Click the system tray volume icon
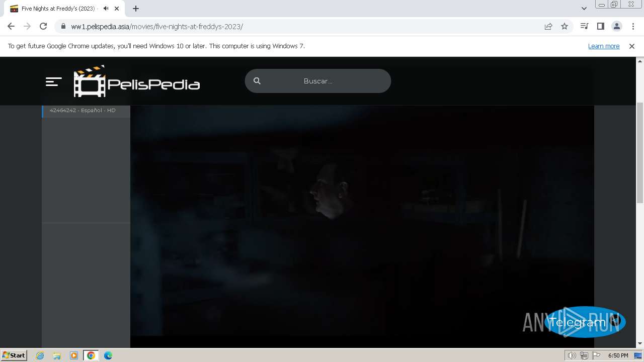 point(572,355)
